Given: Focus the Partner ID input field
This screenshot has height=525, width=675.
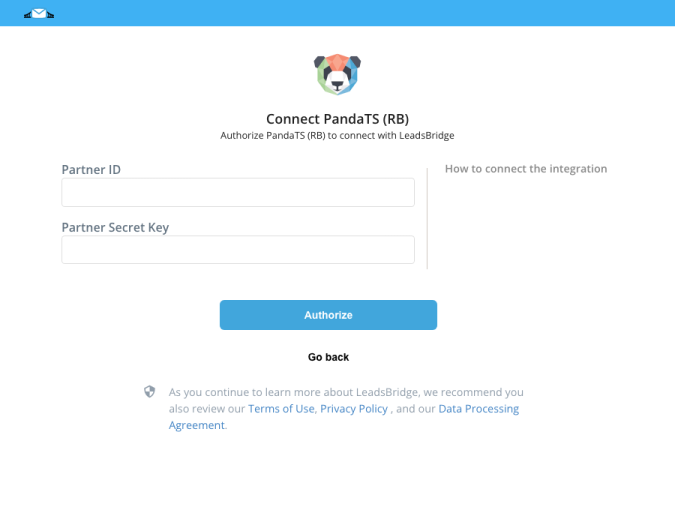Looking at the screenshot, I should point(238,192).
